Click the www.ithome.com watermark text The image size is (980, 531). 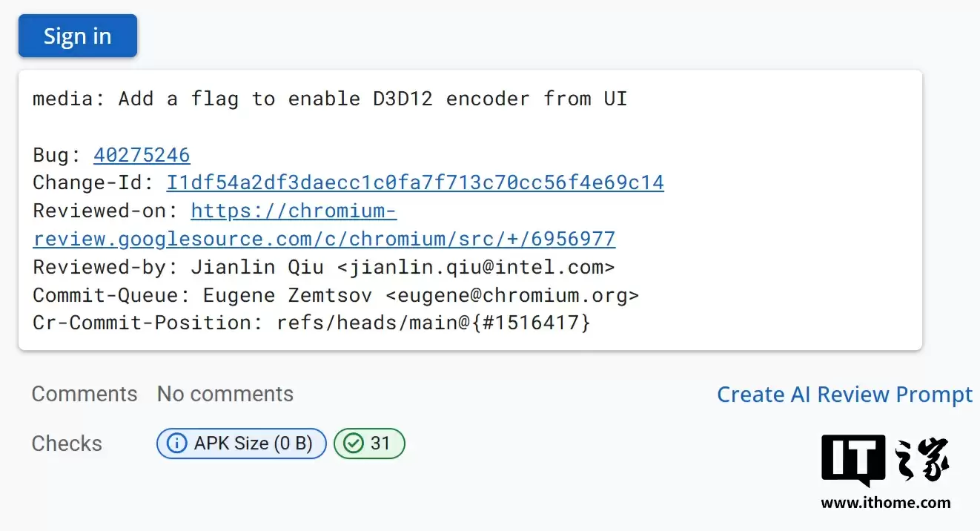(885, 503)
